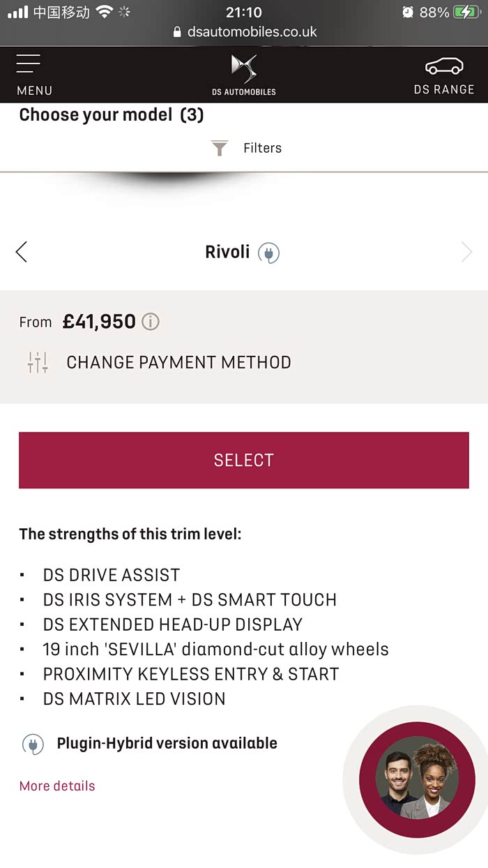The width and height of the screenshot is (488, 868).
Task: Open live chat advisors bubble
Action: click(417, 779)
